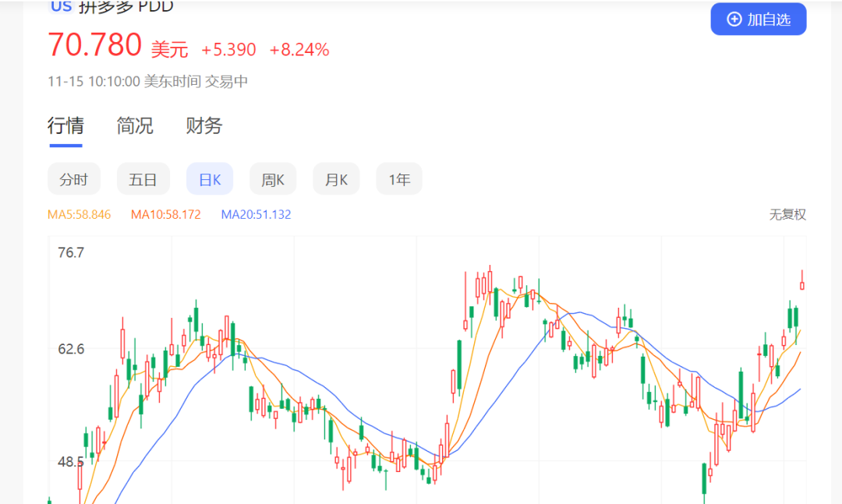Click the plus icon in 加自选 button
The height and width of the screenshot is (504, 842).
pos(734,19)
